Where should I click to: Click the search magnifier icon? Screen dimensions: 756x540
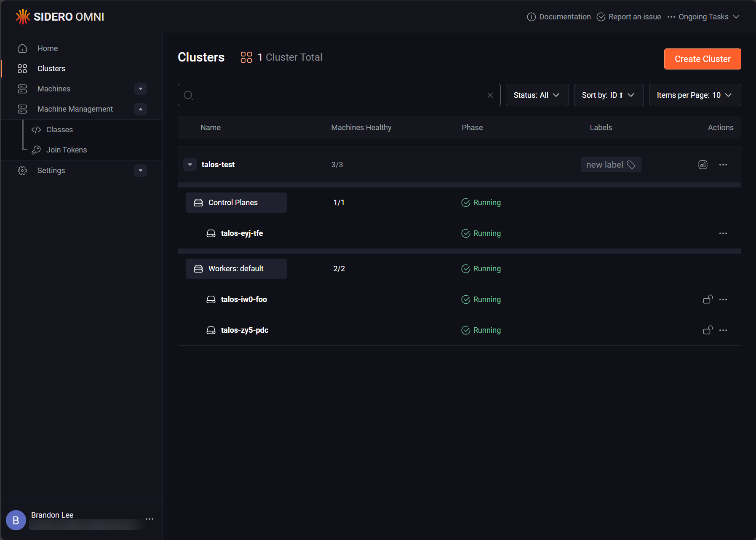189,95
